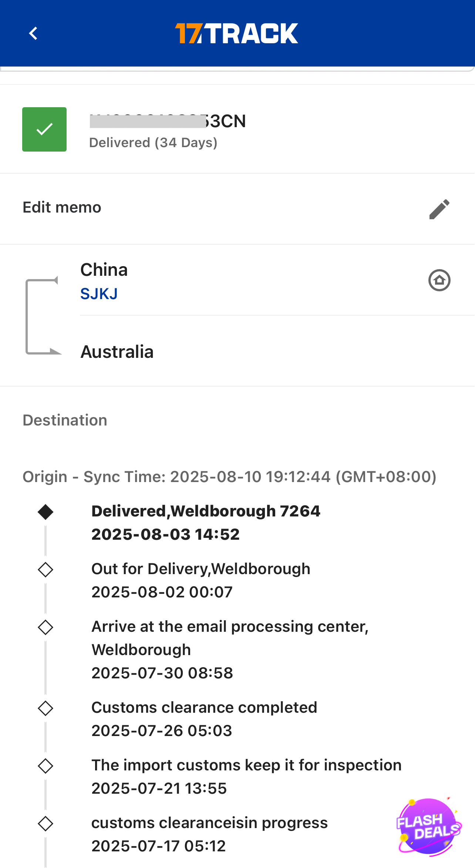Click the Delivered, Weldborough 7264 event
The height and width of the screenshot is (868, 475).
click(206, 522)
